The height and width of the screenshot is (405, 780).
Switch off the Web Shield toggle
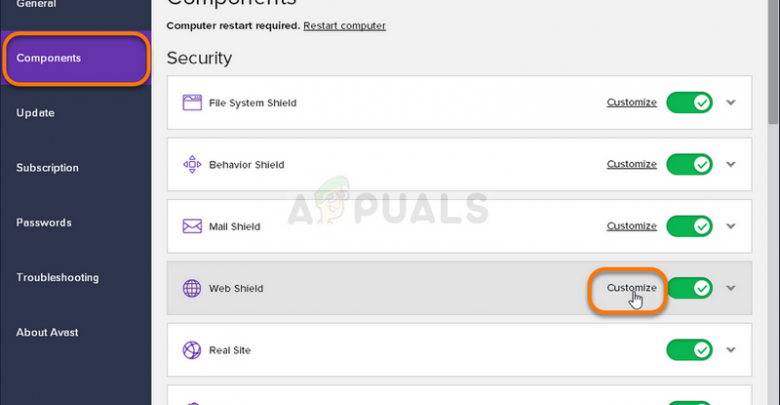[x=689, y=289]
